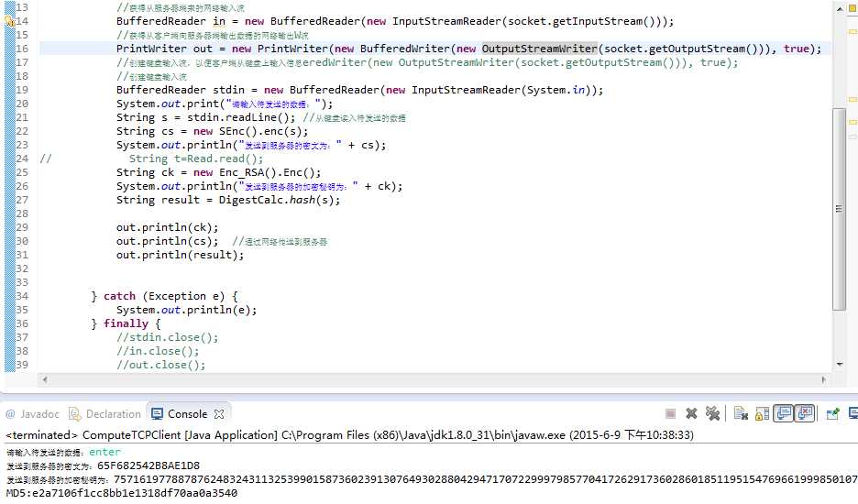Click the long encrypted key number in Console

pos(485,479)
